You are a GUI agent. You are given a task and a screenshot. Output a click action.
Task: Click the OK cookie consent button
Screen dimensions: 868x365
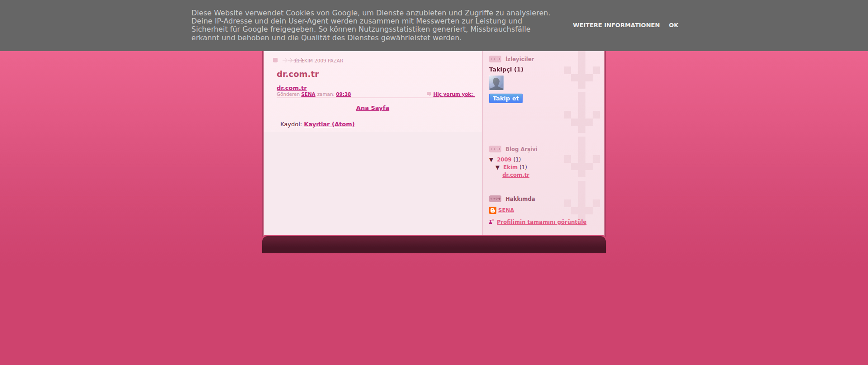coord(674,25)
